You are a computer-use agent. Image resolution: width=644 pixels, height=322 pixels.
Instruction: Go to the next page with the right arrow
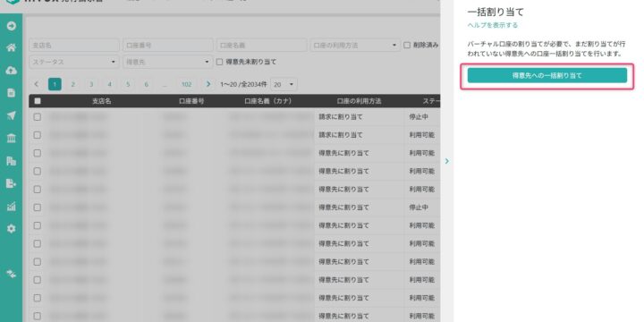pos(208,84)
